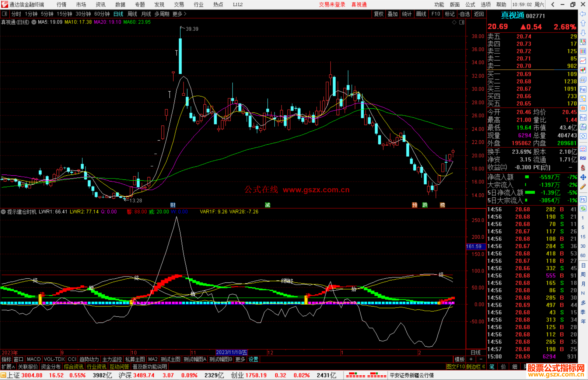Open the candlestick chart sidebar icon
The width and height of the screenshot is (588, 380).
[583, 70]
